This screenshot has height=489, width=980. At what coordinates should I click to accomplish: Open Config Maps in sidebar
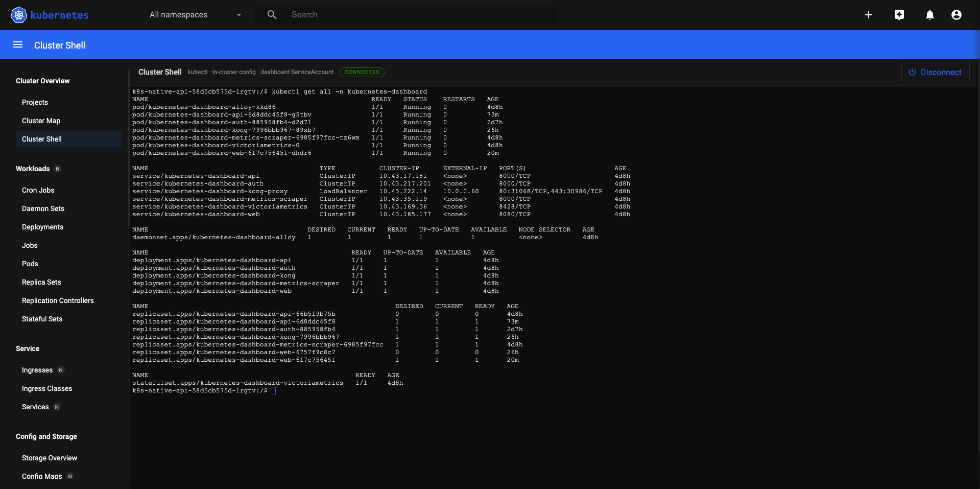(42, 476)
